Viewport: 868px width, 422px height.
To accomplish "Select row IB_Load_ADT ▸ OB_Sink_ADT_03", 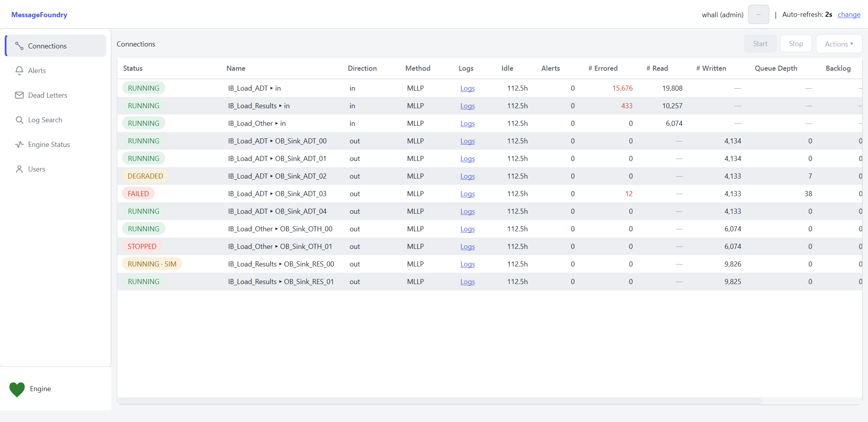I will click(490, 194).
